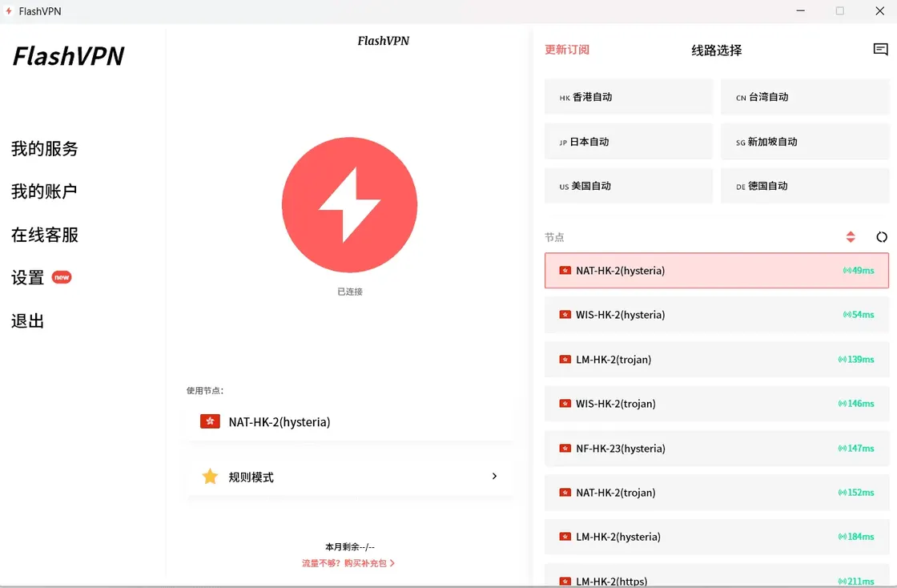Screen dimensions: 897x588
Task: Select the 台湾自动 route
Action: 805,97
